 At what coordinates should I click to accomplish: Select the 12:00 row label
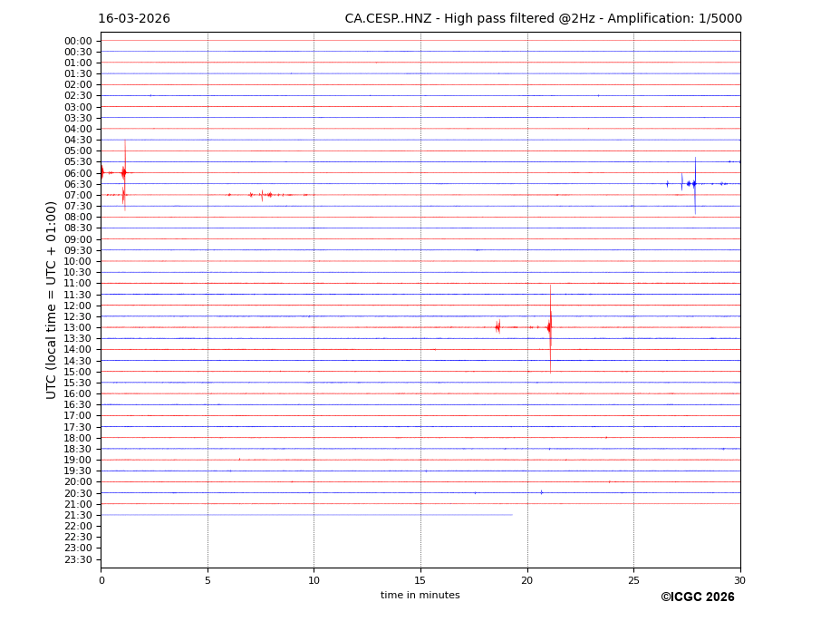[78, 306]
